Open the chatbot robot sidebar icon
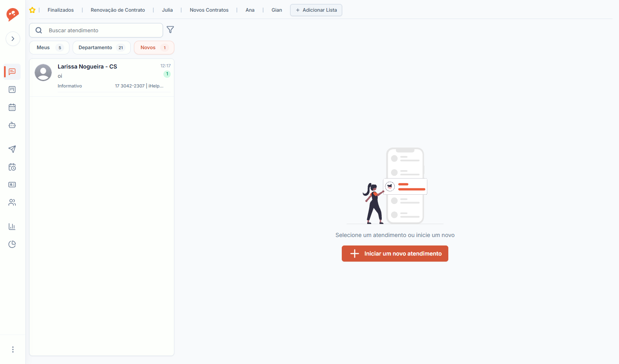The width and height of the screenshot is (619, 364). click(x=12, y=125)
